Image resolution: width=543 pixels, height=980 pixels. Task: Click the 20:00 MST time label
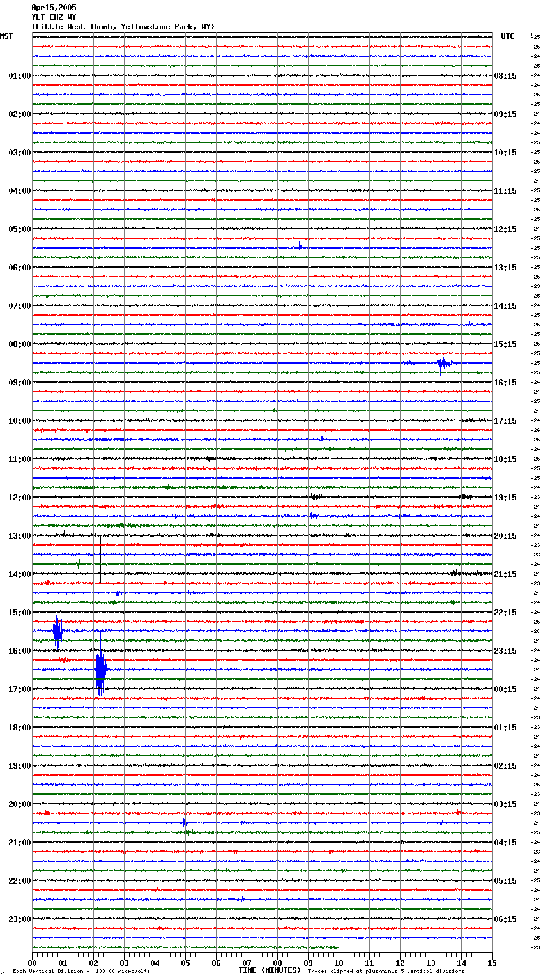20,804
